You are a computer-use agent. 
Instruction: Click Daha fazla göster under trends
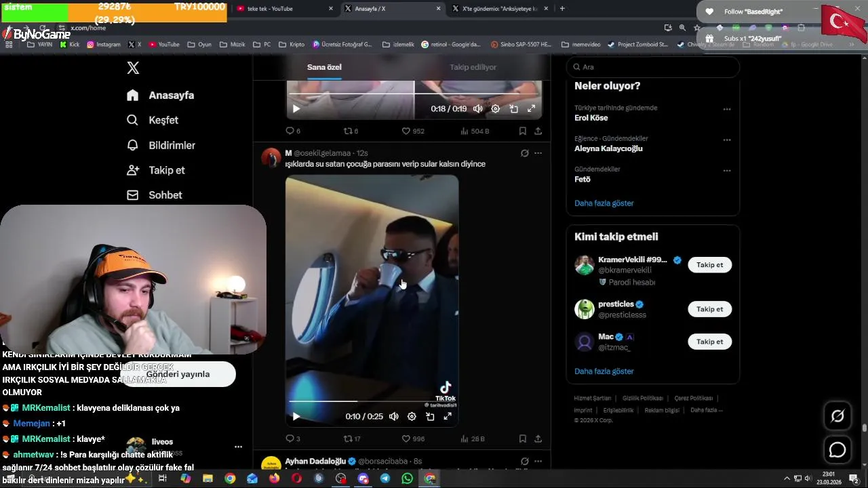pyautogui.click(x=604, y=203)
